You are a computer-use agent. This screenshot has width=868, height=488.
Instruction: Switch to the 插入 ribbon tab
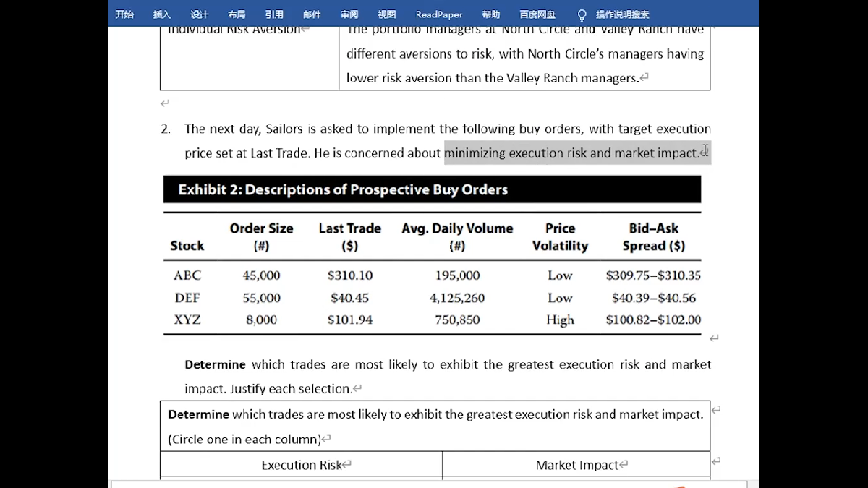(x=162, y=14)
